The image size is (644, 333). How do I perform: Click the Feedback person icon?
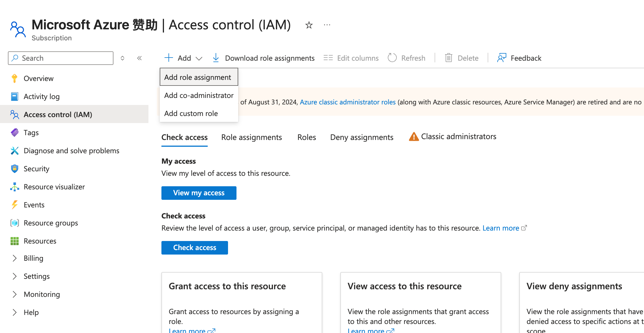point(501,58)
